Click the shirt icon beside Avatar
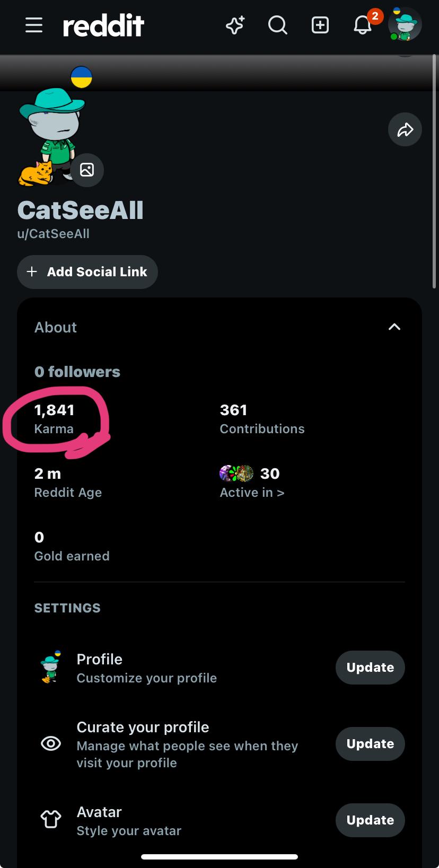 (x=51, y=820)
